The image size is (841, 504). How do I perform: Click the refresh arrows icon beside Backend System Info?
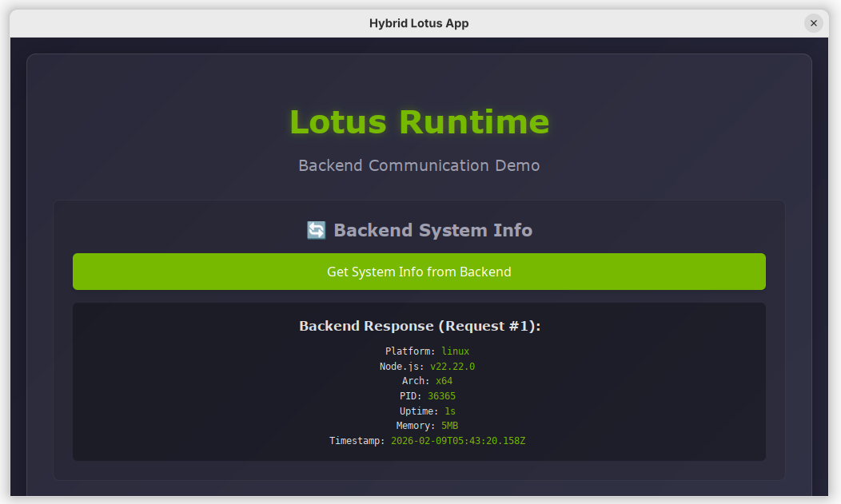tap(316, 231)
